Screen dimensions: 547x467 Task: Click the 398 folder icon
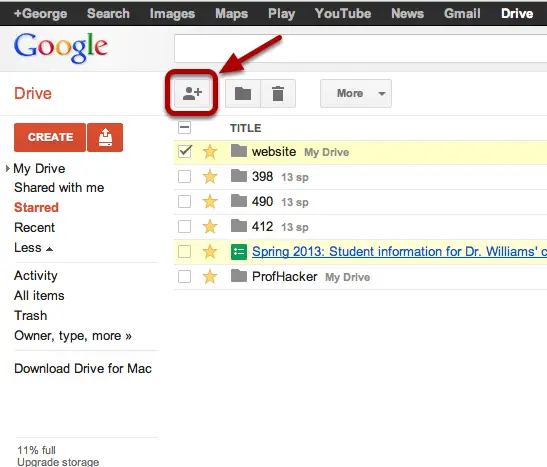pyautogui.click(x=239, y=176)
